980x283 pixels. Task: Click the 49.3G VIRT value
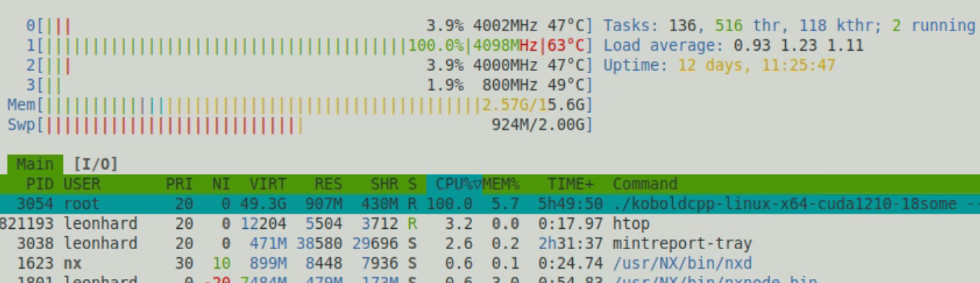click(x=263, y=204)
